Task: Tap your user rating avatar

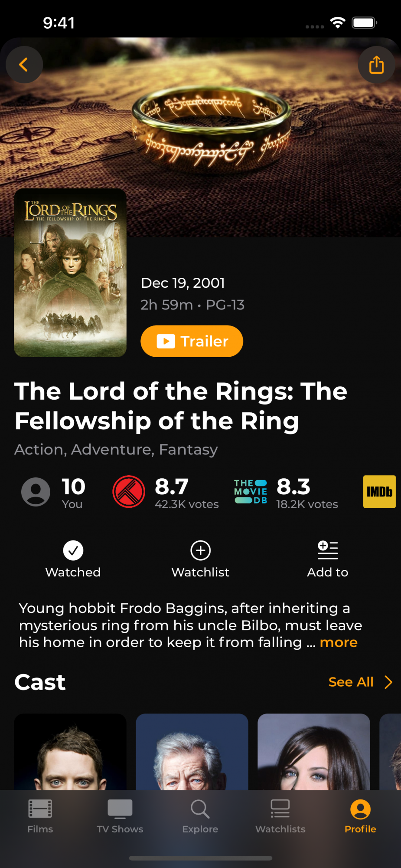Action: [36, 492]
